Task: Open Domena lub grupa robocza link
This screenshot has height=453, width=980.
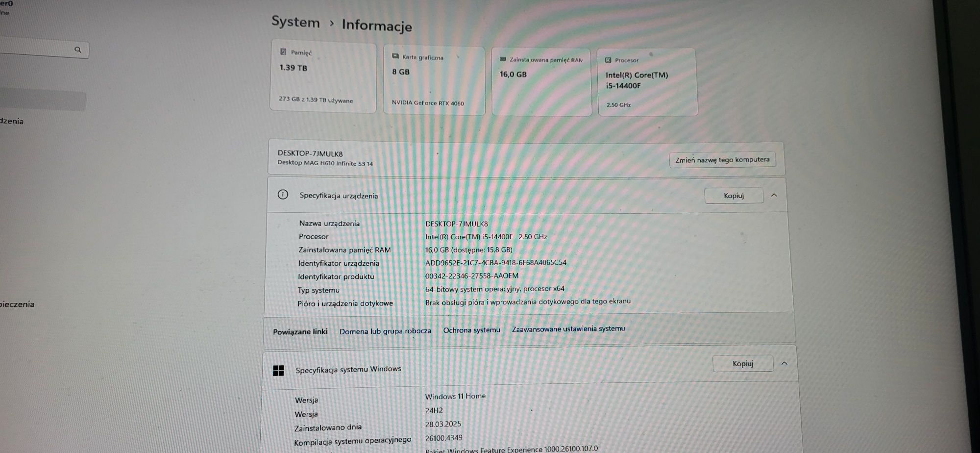Action: tap(385, 331)
